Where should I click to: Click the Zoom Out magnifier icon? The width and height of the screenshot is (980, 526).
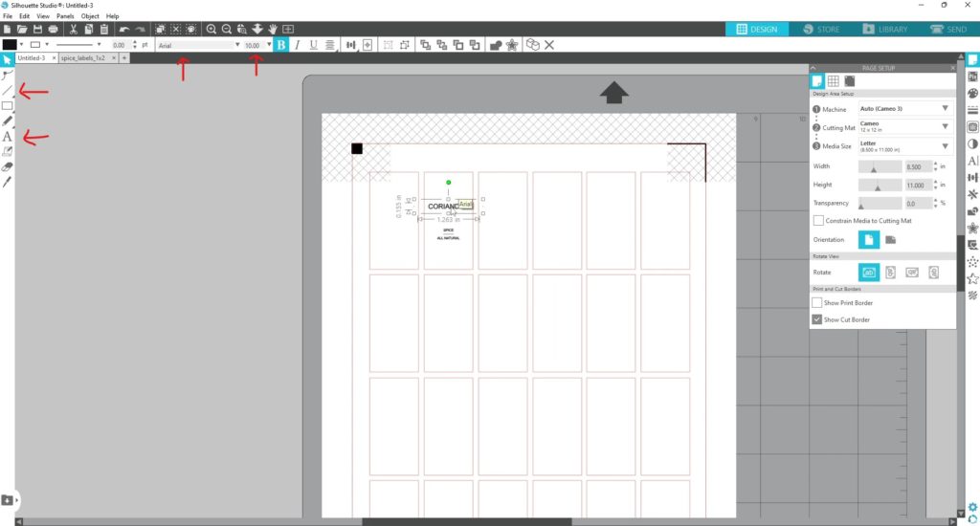(x=226, y=29)
